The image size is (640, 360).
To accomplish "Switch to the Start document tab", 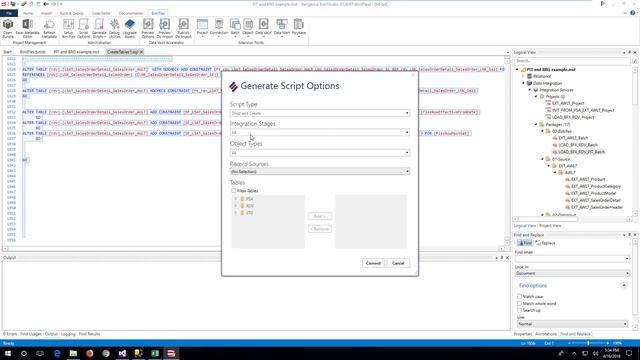I will (7, 52).
